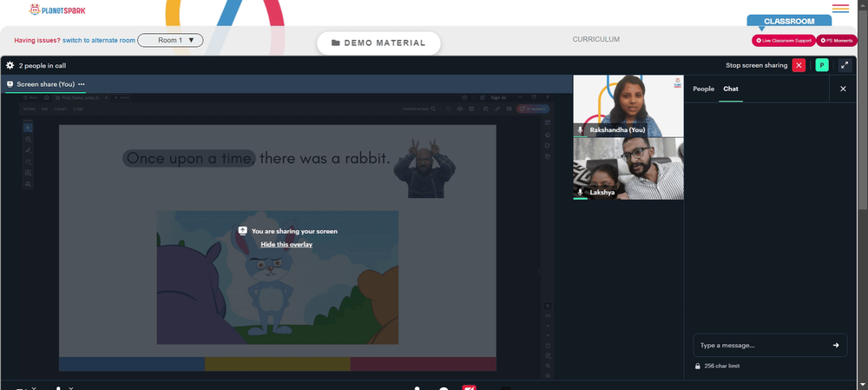868x390 pixels.
Task: Select the Classroom tab
Action: point(789,21)
